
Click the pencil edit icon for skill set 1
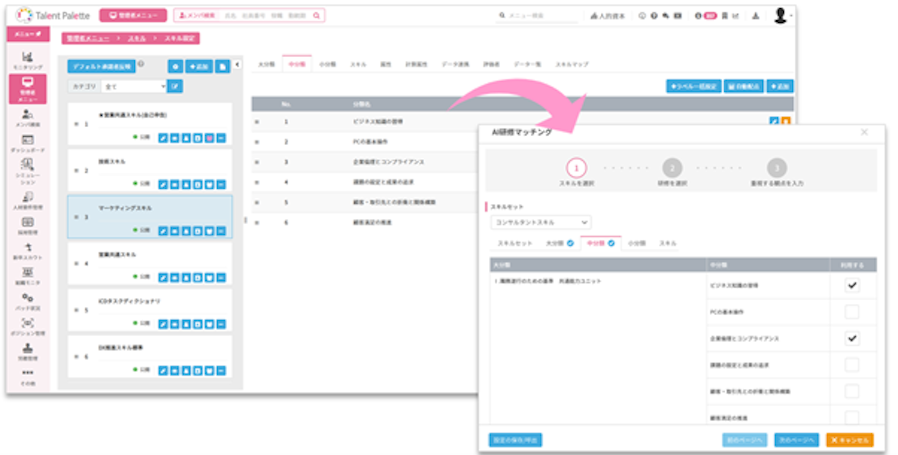pyautogui.click(x=163, y=138)
